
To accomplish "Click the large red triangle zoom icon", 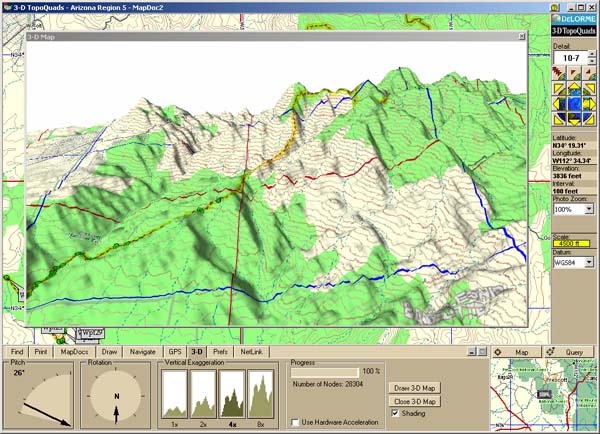I will [x=574, y=73].
